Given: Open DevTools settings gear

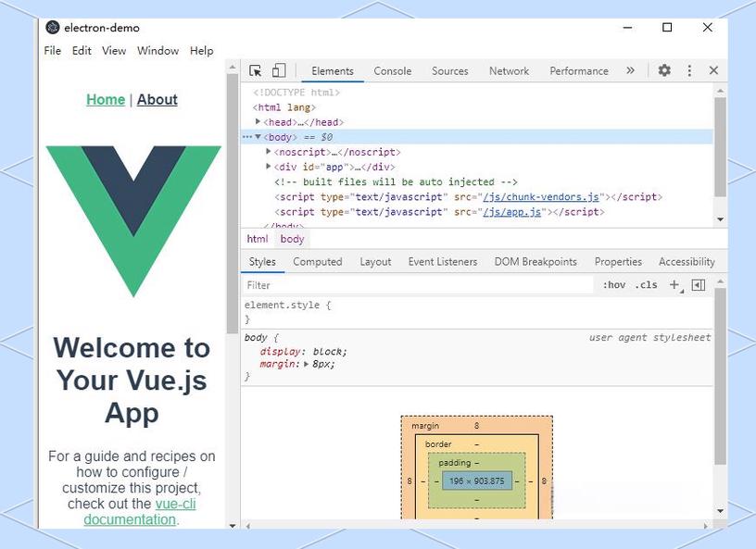Looking at the screenshot, I should click(x=664, y=70).
